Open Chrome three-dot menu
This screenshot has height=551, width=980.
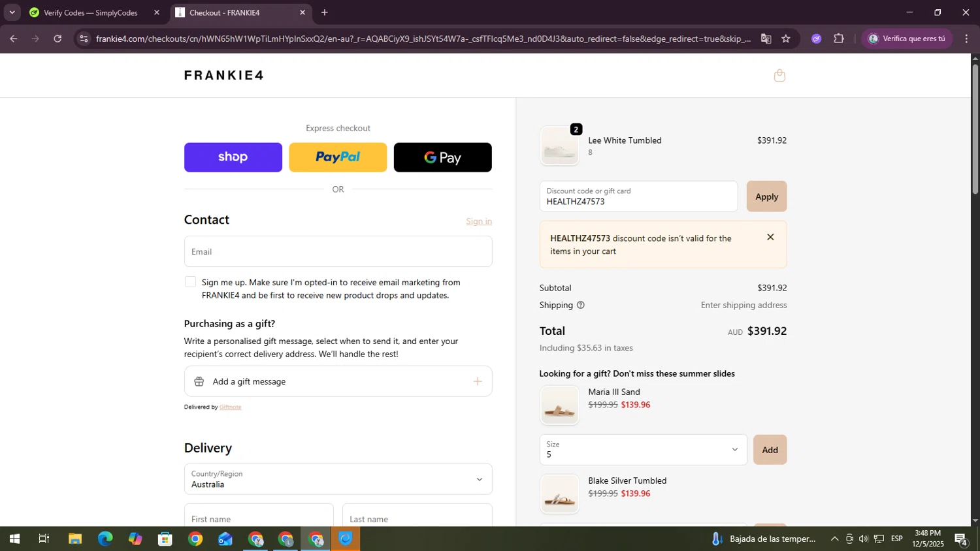966,39
